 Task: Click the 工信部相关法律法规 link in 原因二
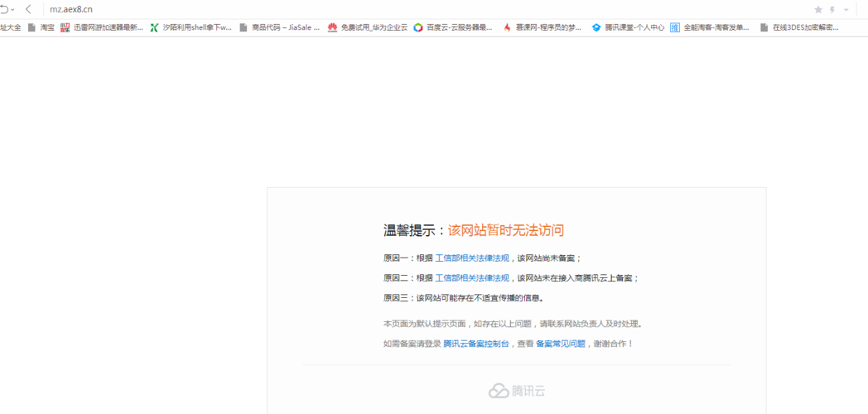tap(472, 278)
